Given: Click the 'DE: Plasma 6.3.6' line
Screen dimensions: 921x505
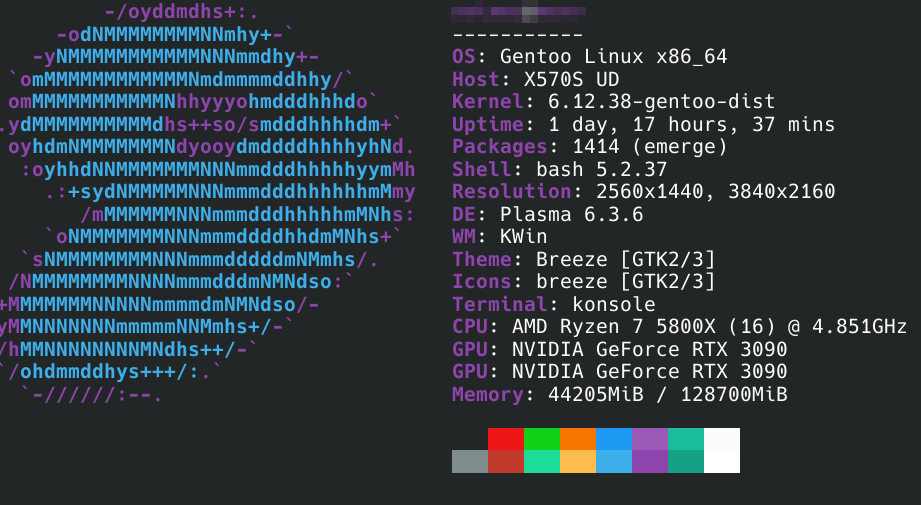Looking at the screenshot, I should (547, 214).
